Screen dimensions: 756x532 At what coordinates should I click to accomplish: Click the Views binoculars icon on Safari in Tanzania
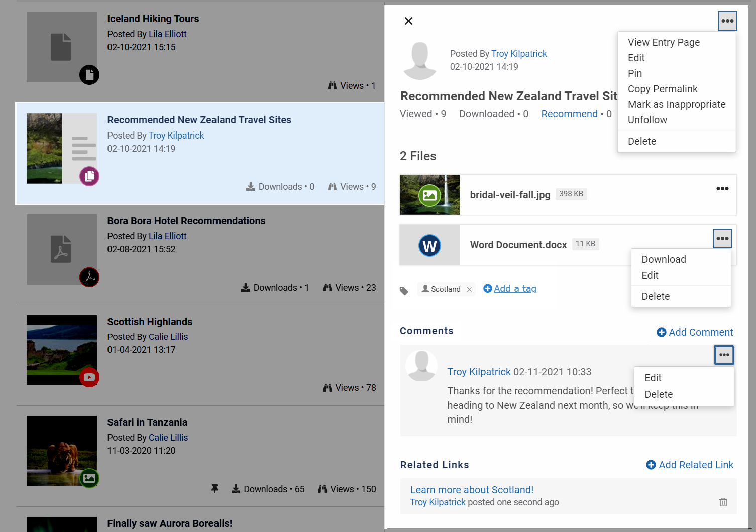[x=322, y=489]
